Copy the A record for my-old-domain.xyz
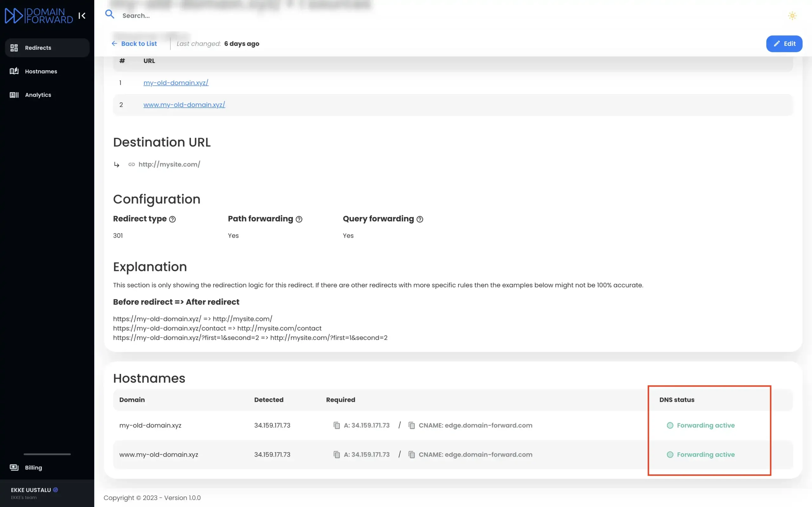This screenshot has height=507, width=812. tap(336, 425)
